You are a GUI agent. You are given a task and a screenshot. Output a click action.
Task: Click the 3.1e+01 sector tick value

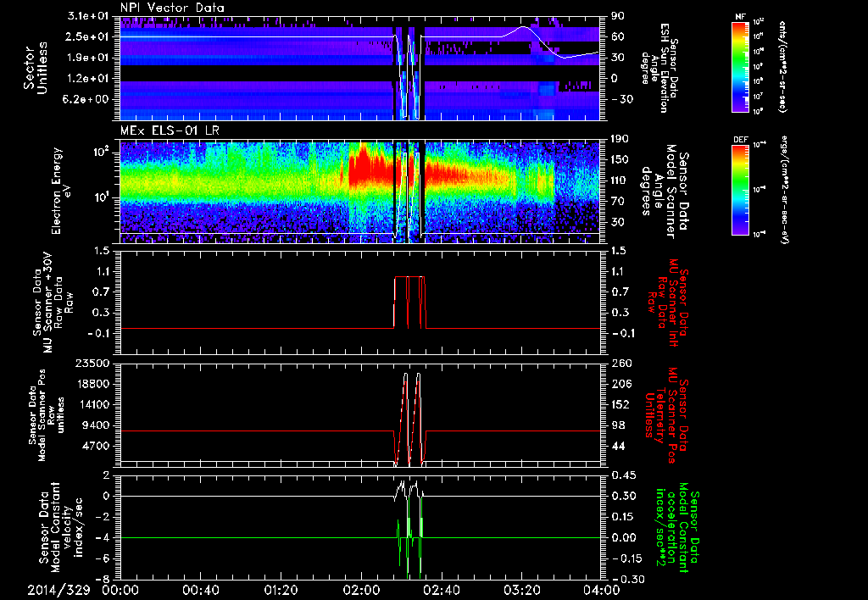pos(90,16)
